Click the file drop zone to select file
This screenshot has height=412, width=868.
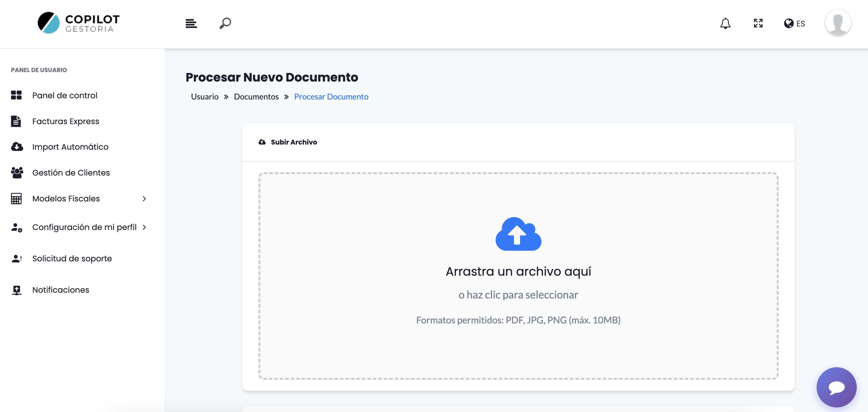[518, 295]
